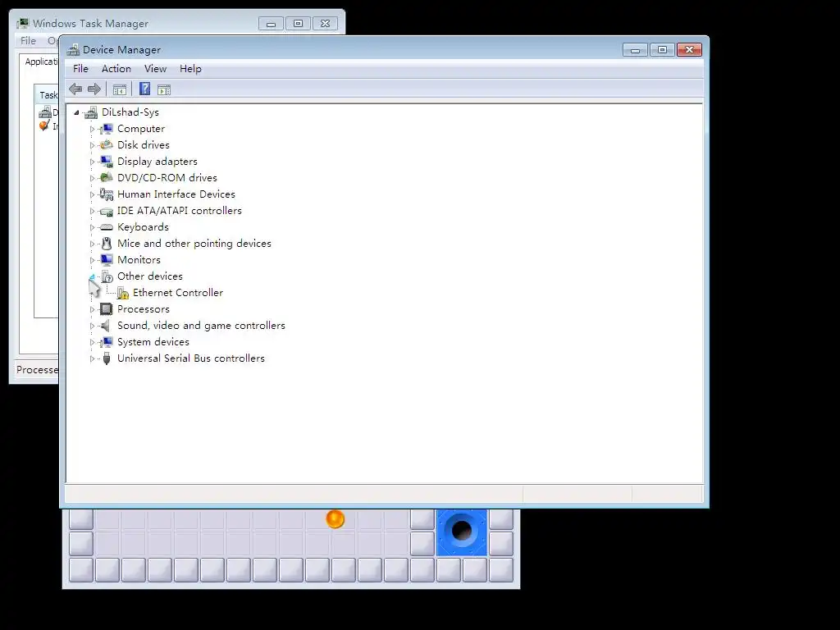This screenshot has width=840, height=630.
Task: Click the mouse icon for pointing devices
Action: point(107,243)
